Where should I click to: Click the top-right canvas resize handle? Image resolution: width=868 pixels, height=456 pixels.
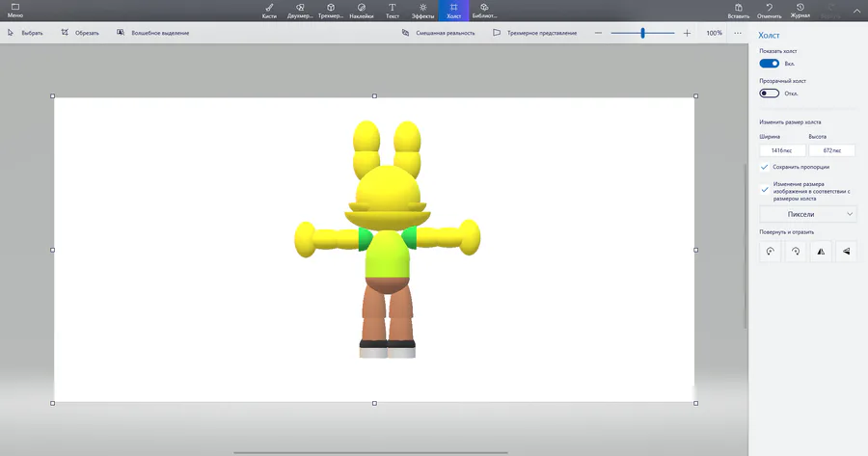pyautogui.click(x=695, y=95)
